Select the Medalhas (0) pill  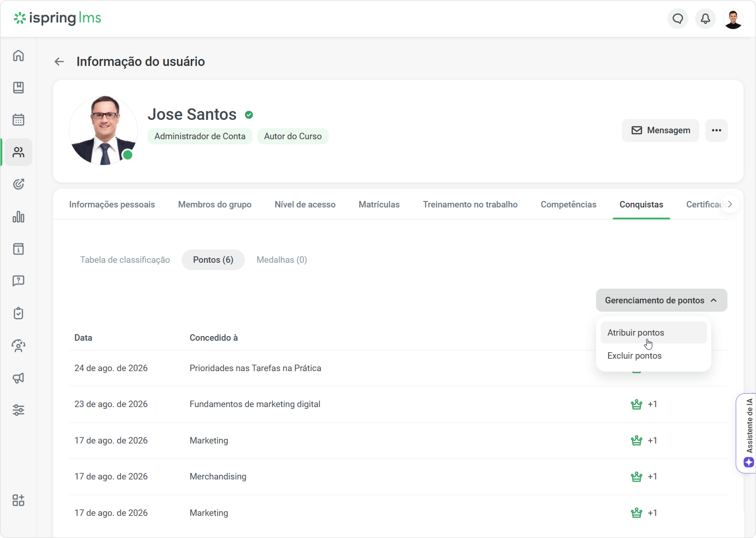282,260
